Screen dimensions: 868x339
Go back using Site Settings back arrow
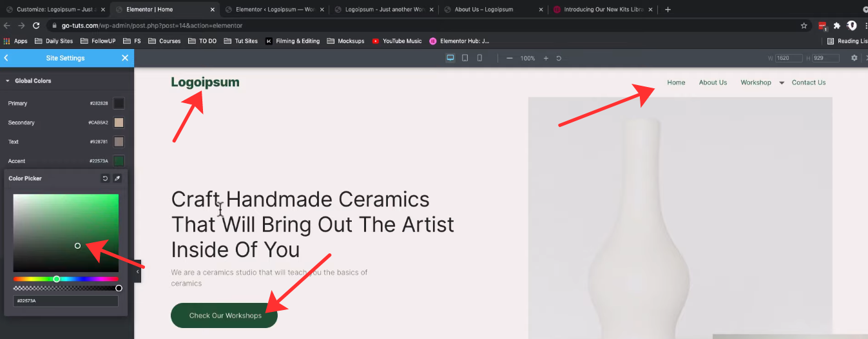tap(6, 58)
